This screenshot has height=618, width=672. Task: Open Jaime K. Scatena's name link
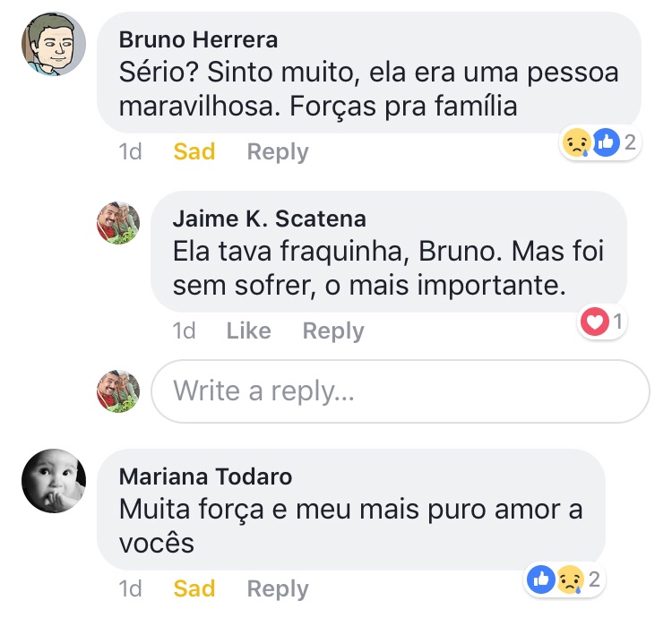(x=269, y=219)
